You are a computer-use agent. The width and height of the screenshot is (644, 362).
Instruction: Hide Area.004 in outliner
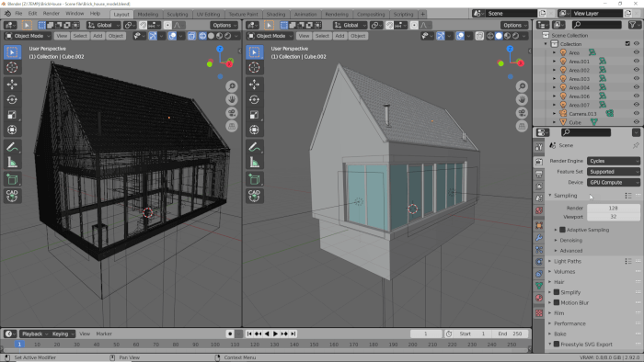(637, 87)
